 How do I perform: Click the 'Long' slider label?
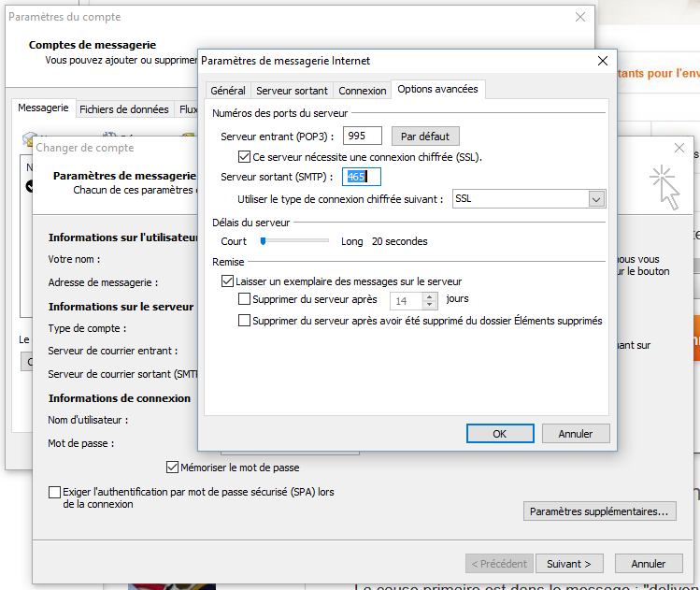point(351,241)
